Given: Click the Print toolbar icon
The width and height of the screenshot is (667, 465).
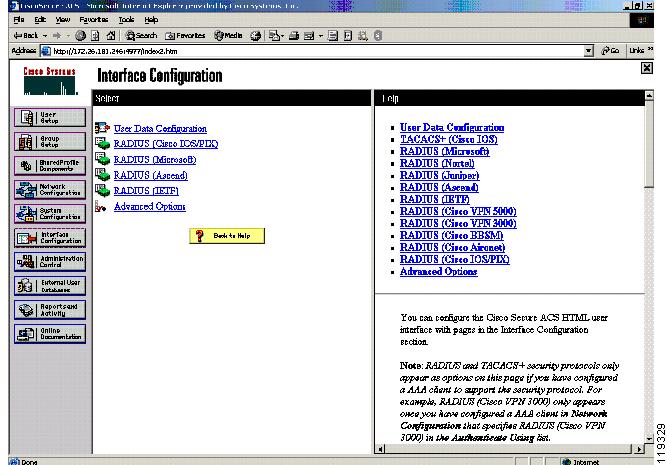Looking at the screenshot, I should tap(294, 36).
